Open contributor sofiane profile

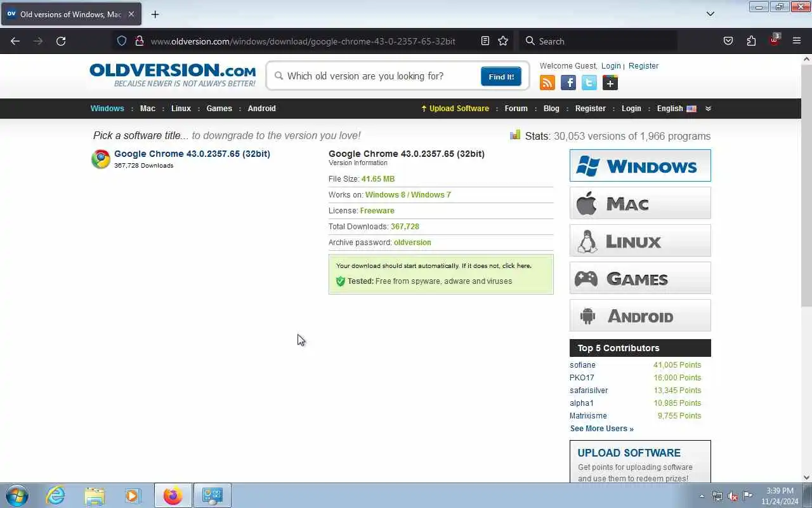pos(582,365)
